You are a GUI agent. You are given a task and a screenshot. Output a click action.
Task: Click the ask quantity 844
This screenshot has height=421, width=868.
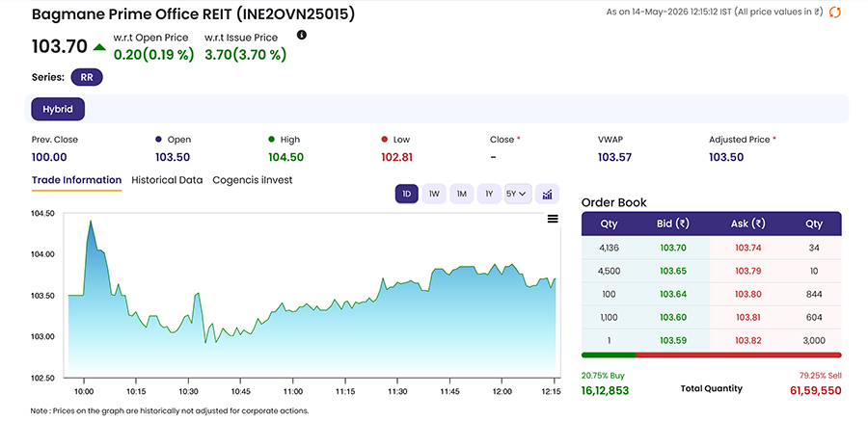coord(814,294)
